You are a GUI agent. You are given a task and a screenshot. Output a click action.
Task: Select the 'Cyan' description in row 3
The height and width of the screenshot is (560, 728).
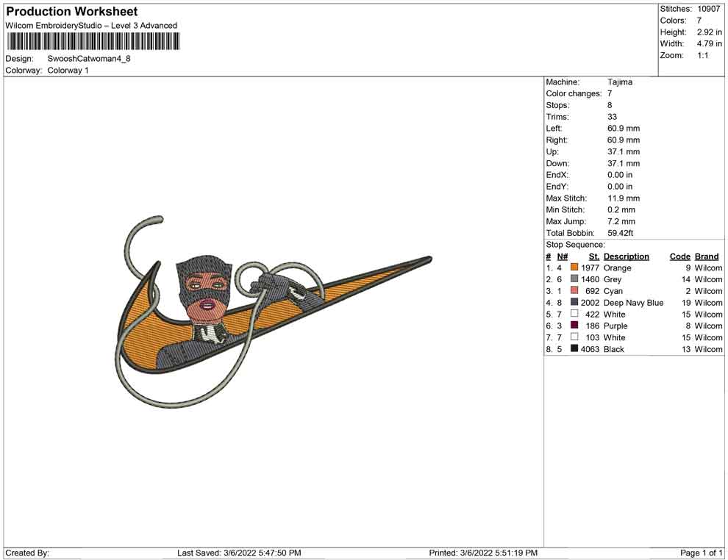[x=613, y=291]
